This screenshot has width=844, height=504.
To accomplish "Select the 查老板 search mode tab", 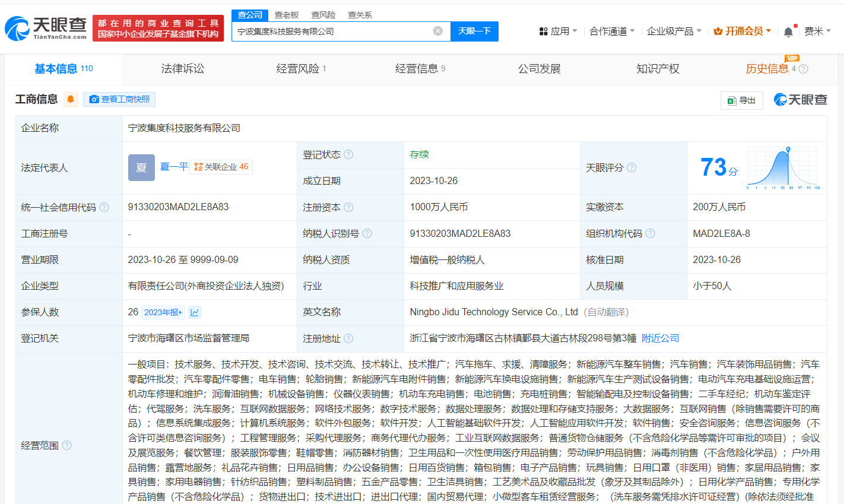I will (x=287, y=15).
